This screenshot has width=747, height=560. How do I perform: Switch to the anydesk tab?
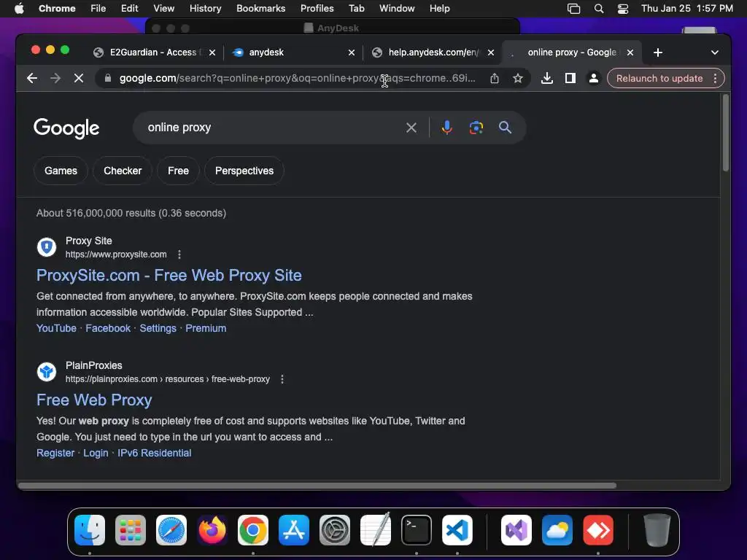tap(287, 52)
